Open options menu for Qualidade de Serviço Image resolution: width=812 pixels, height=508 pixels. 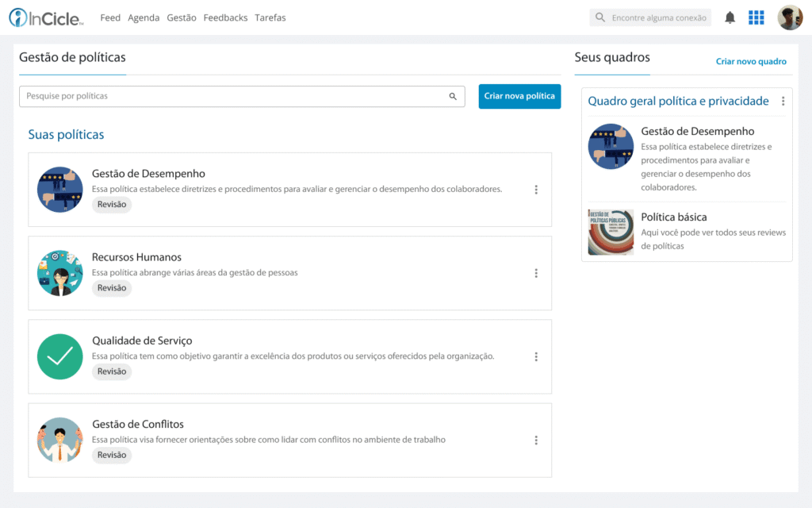click(x=536, y=356)
